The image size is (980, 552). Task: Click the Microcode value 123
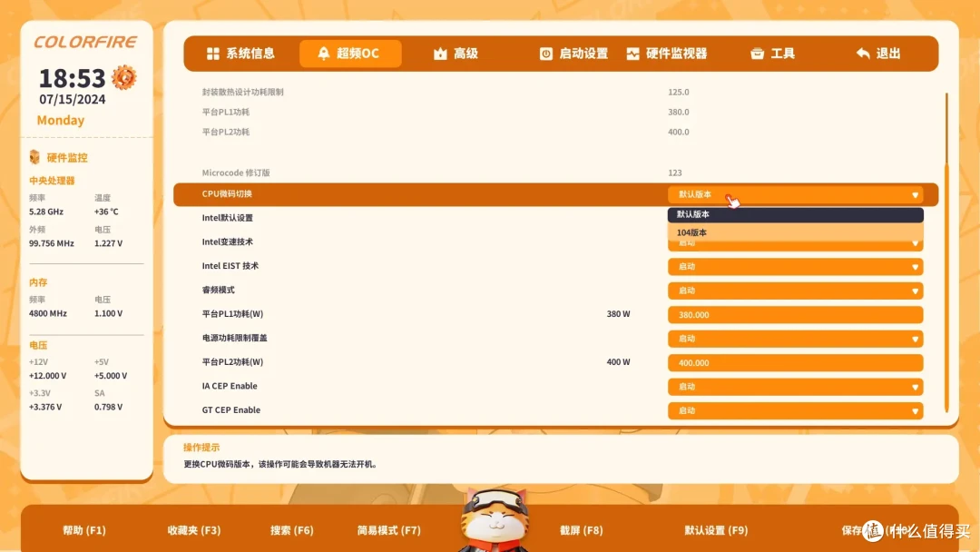point(675,172)
